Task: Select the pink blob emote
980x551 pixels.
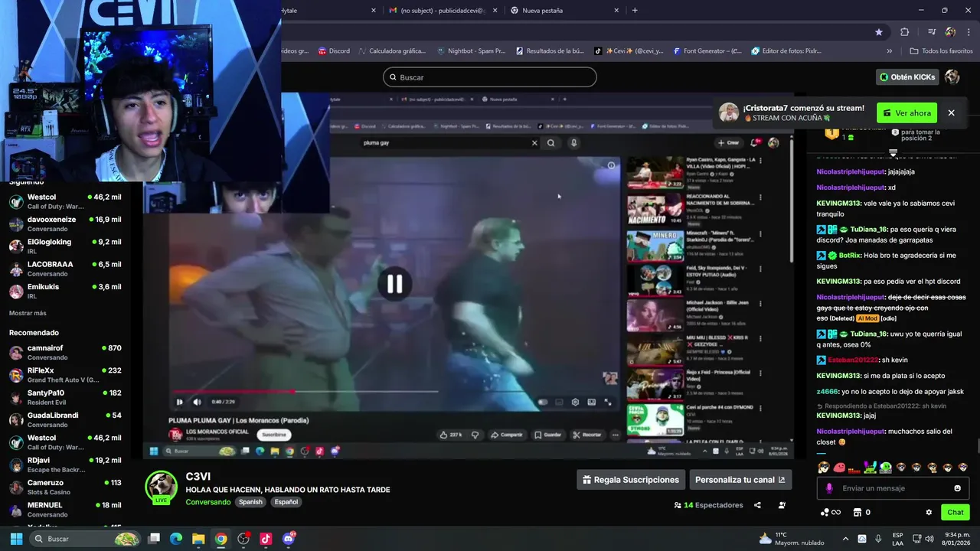Action: (x=839, y=468)
